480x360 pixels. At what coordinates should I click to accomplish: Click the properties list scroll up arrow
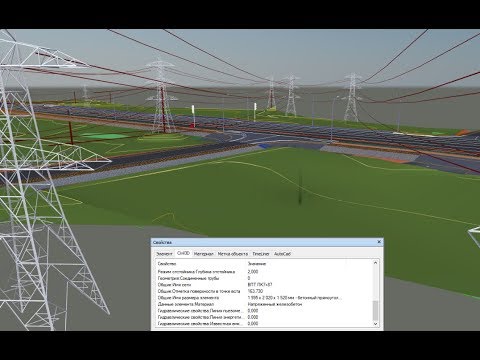click(x=375, y=263)
